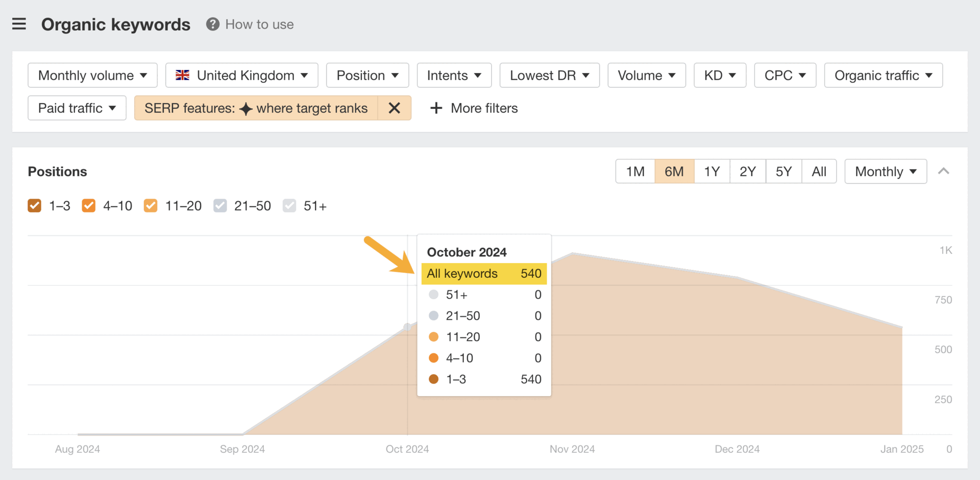The width and height of the screenshot is (980, 480).
Task: Enable the 21–50 positions checkbox
Action: (x=220, y=205)
